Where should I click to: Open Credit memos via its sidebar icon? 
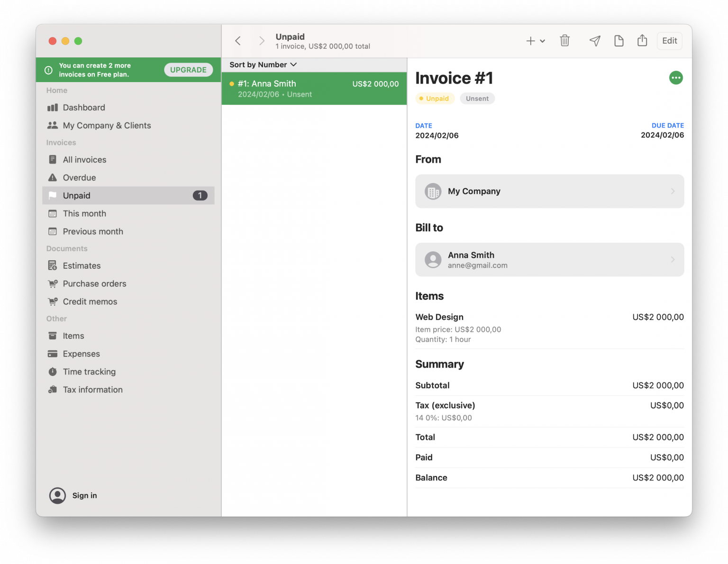tap(53, 301)
